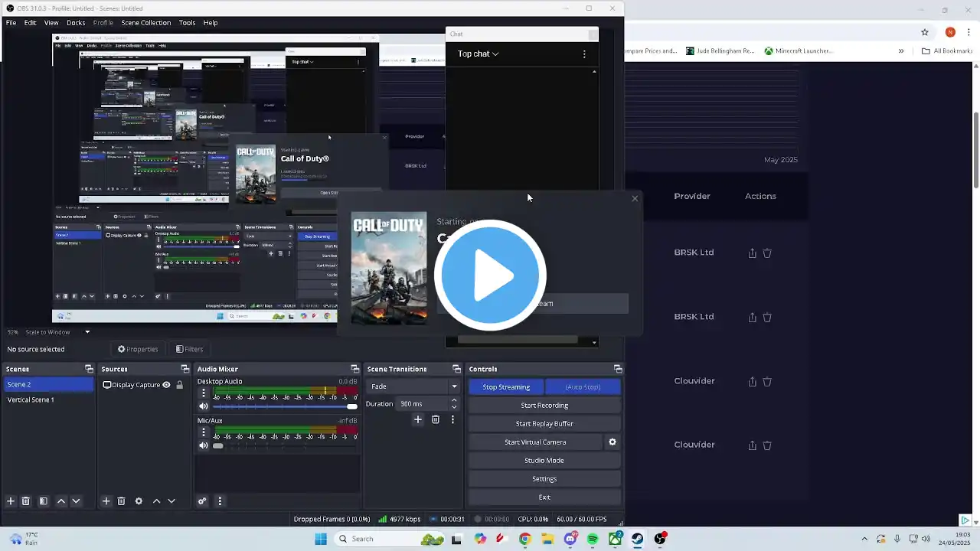Open scene filters icon in Scenes panel
980x551 pixels.
pyautogui.click(x=43, y=501)
